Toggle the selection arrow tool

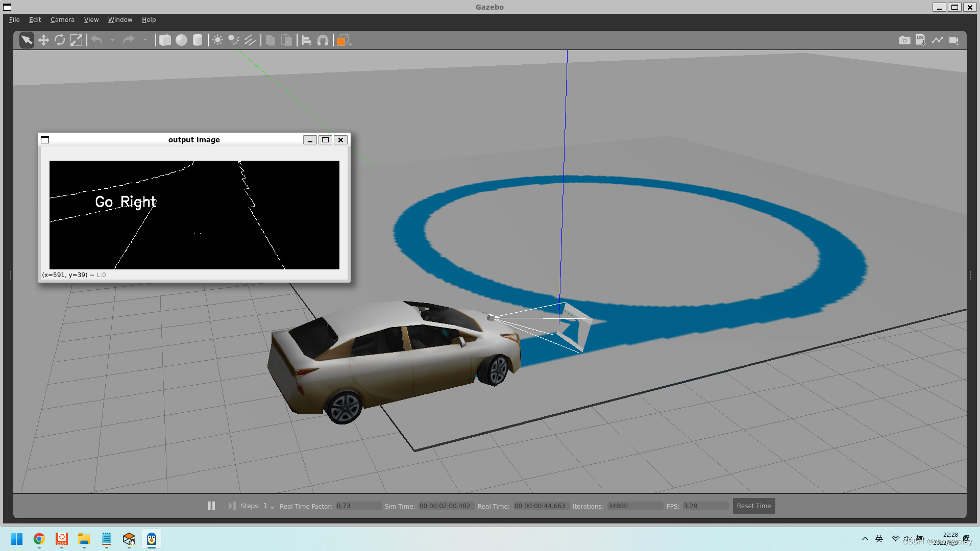[x=26, y=40]
